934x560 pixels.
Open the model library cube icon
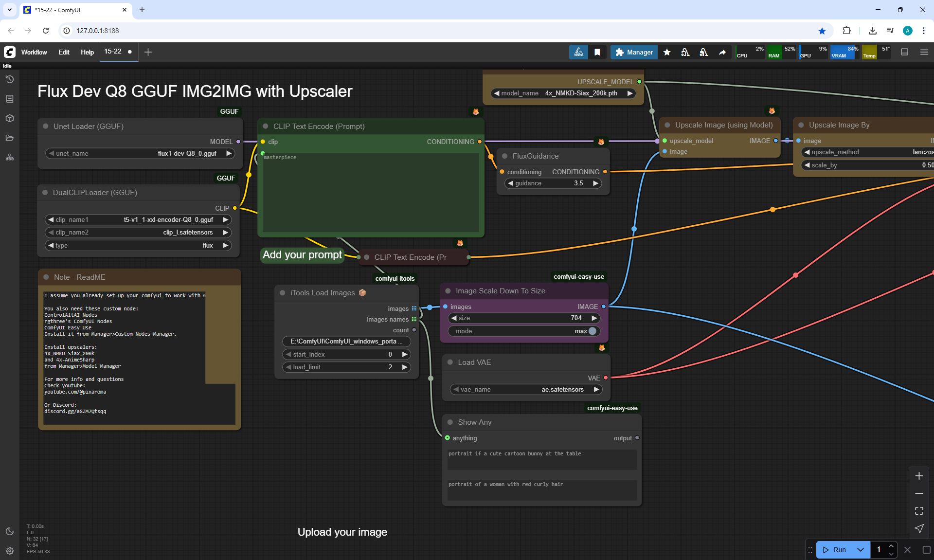point(10,118)
